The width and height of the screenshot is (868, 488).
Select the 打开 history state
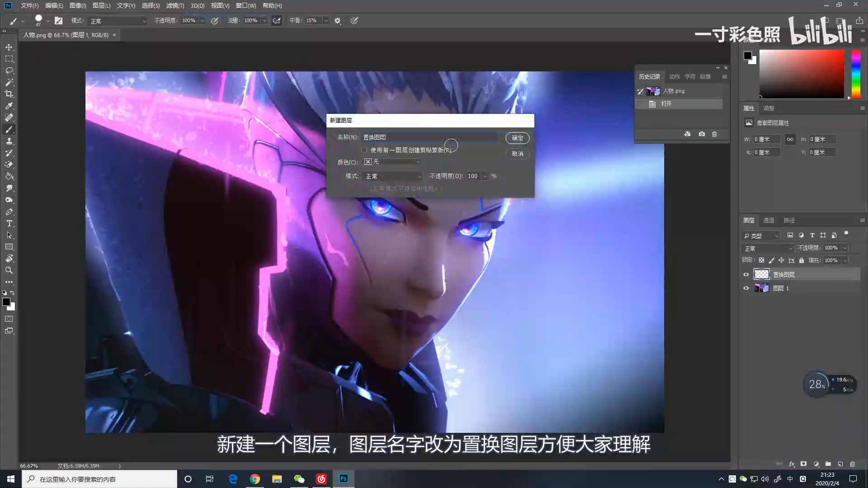click(679, 104)
